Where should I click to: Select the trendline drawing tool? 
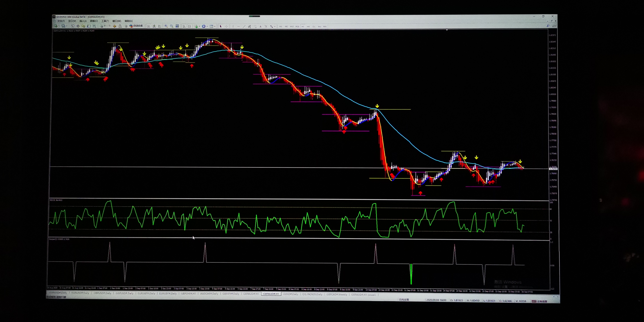point(244,26)
